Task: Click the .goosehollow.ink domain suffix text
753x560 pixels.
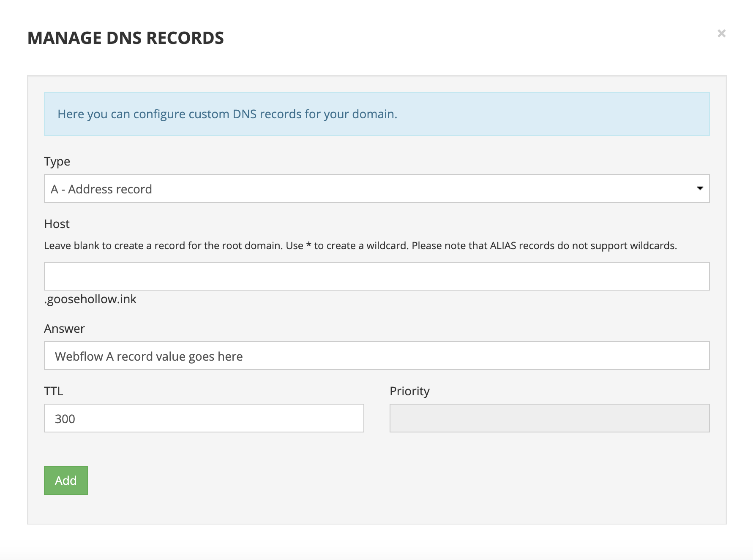Action: click(90, 299)
